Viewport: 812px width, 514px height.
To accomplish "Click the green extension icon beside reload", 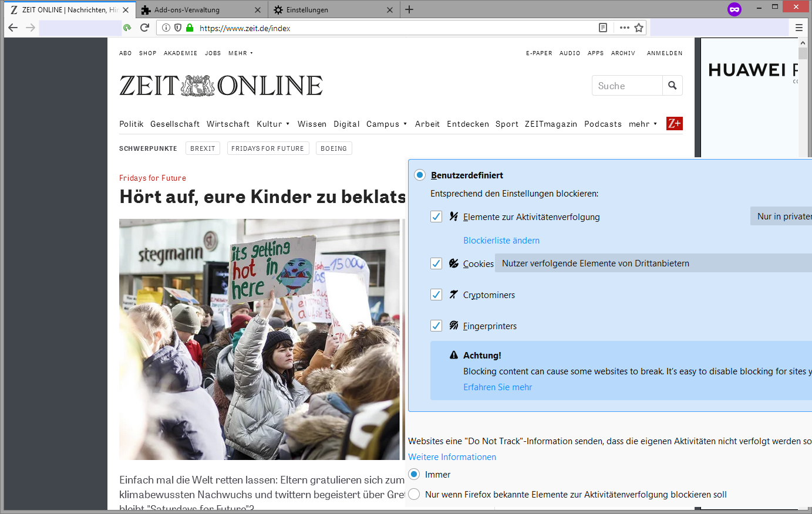I will [127, 28].
